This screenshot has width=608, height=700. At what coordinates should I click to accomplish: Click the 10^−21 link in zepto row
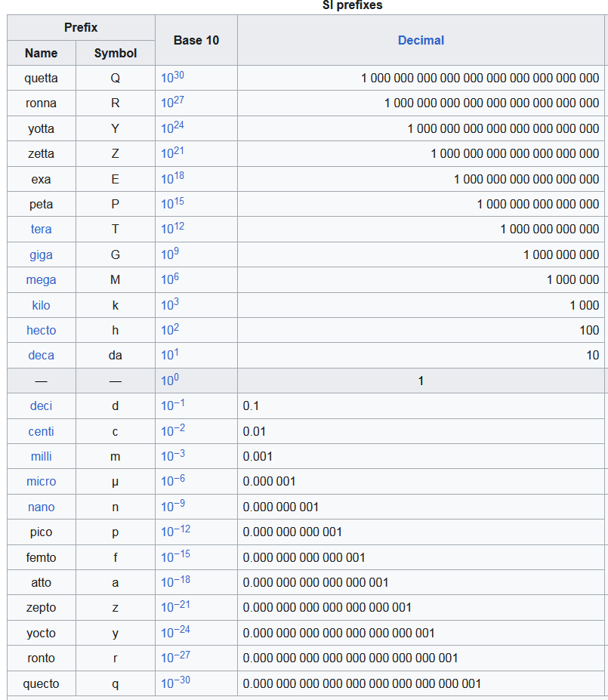(175, 606)
